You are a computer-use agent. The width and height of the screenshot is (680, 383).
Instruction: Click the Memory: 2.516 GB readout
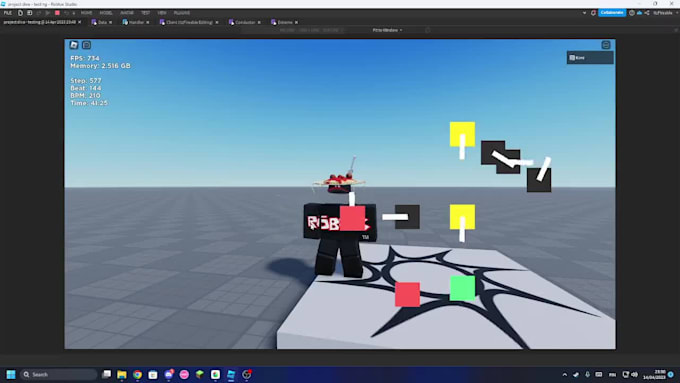tap(100, 66)
